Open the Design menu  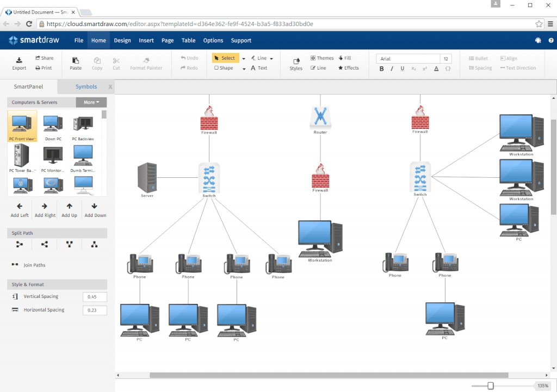click(x=122, y=40)
